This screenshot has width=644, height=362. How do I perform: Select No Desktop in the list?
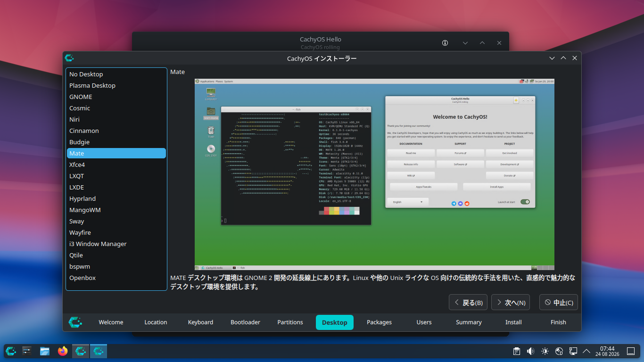coord(116,74)
